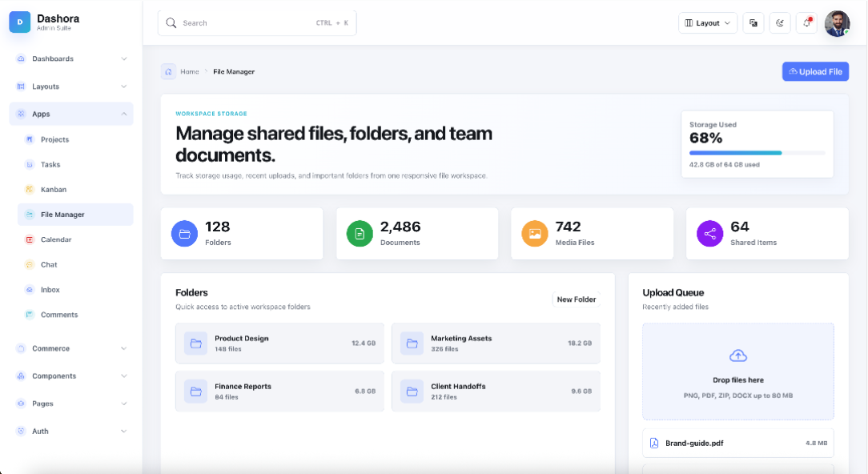
Task: Open the user avatar menu
Action: tap(837, 23)
